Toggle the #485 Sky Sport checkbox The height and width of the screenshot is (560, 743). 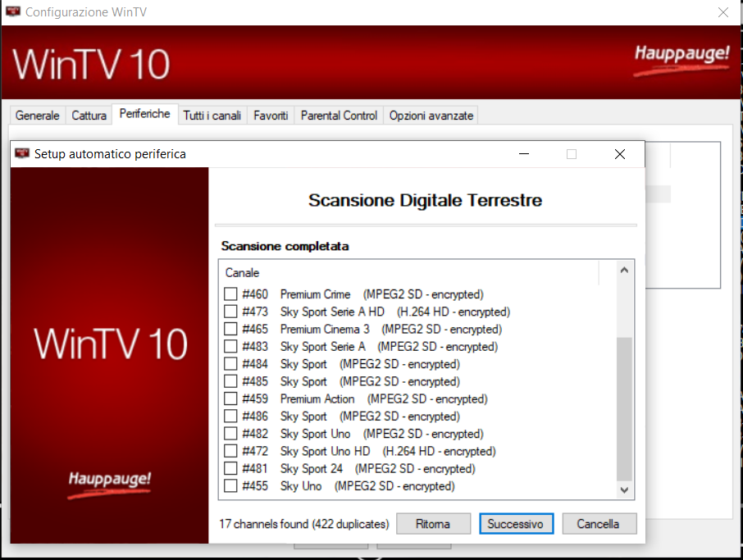click(x=230, y=381)
